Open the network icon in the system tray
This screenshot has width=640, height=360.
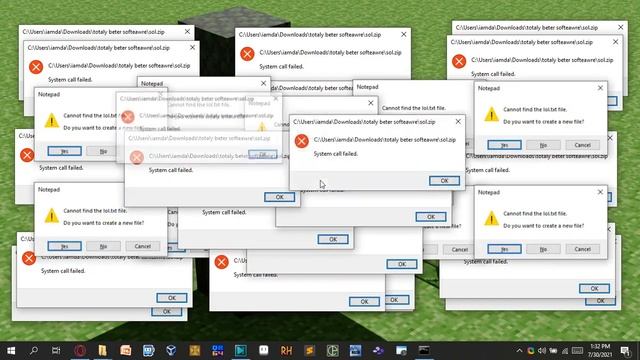click(565, 351)
